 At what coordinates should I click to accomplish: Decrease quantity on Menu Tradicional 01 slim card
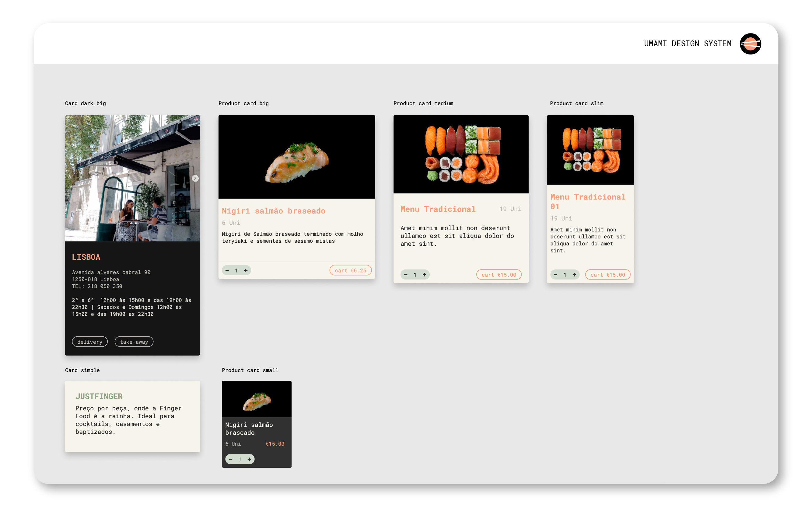tap(556, 275)
